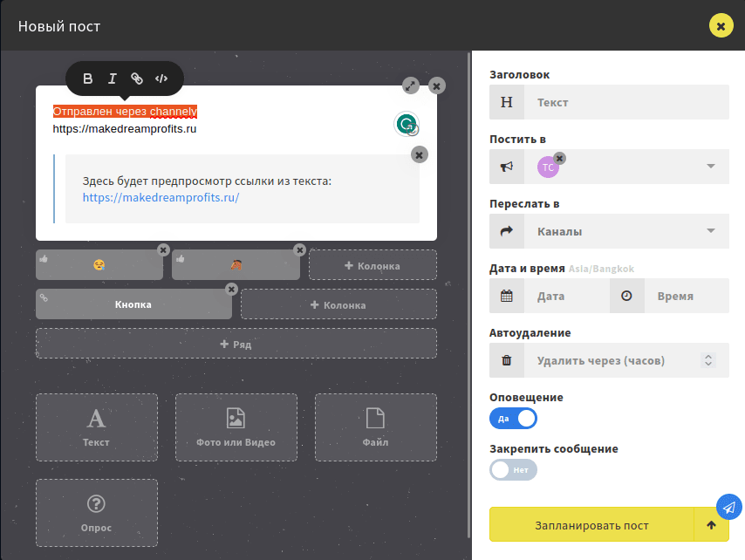Screen dimensions: 745x560
Task: Add a Текст content block
Action: pos(97,427)
